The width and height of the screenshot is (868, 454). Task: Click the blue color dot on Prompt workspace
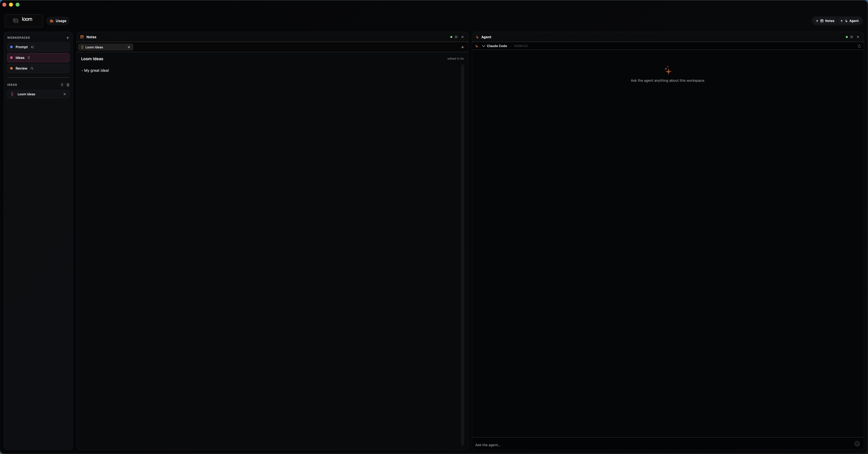(11, 47)
